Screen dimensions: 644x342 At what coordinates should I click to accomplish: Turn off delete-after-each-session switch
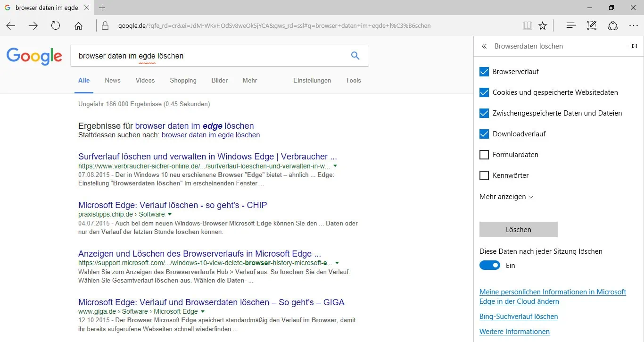coord(489,265)
